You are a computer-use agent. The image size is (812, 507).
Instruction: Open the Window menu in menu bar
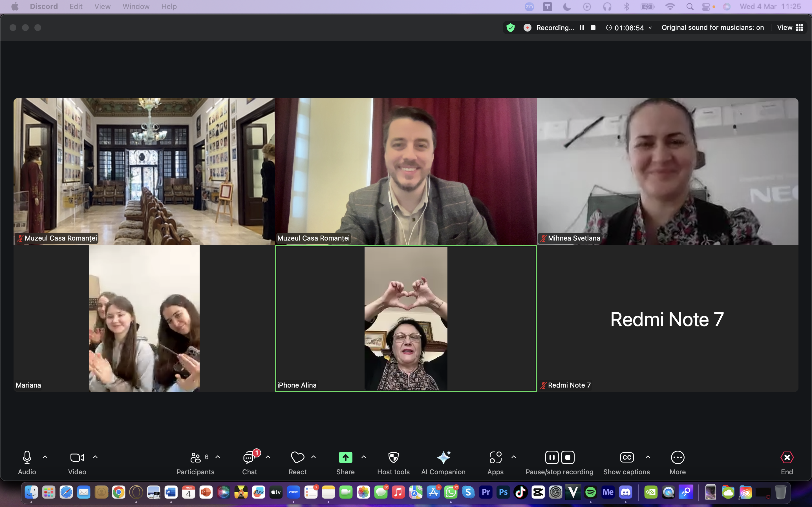136,6
